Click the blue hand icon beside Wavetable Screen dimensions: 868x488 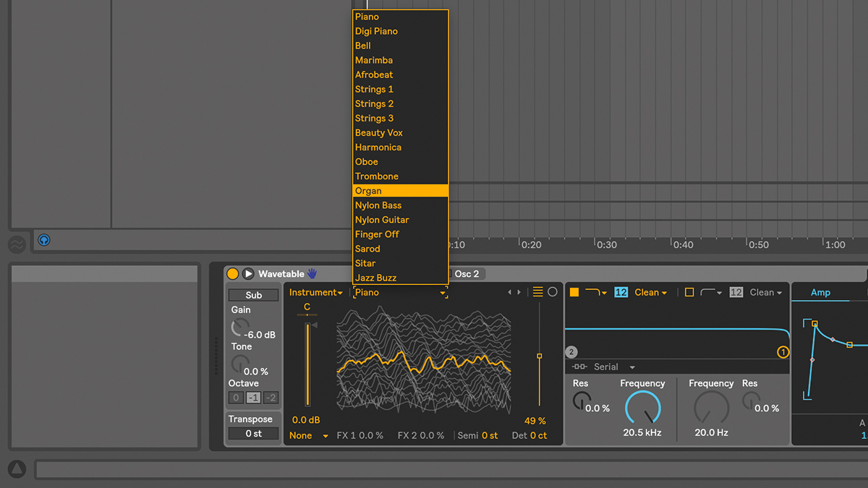point(312,274)
